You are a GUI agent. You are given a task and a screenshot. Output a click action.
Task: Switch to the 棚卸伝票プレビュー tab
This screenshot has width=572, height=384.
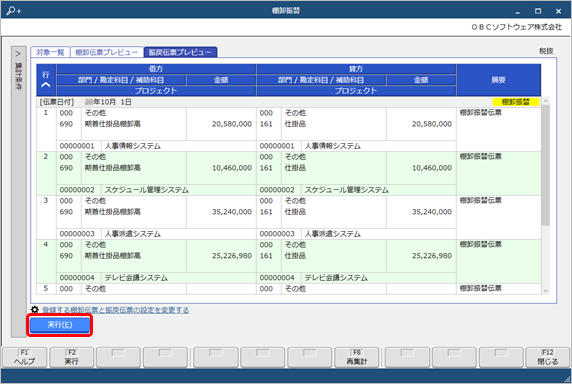(x=107, y=52)
